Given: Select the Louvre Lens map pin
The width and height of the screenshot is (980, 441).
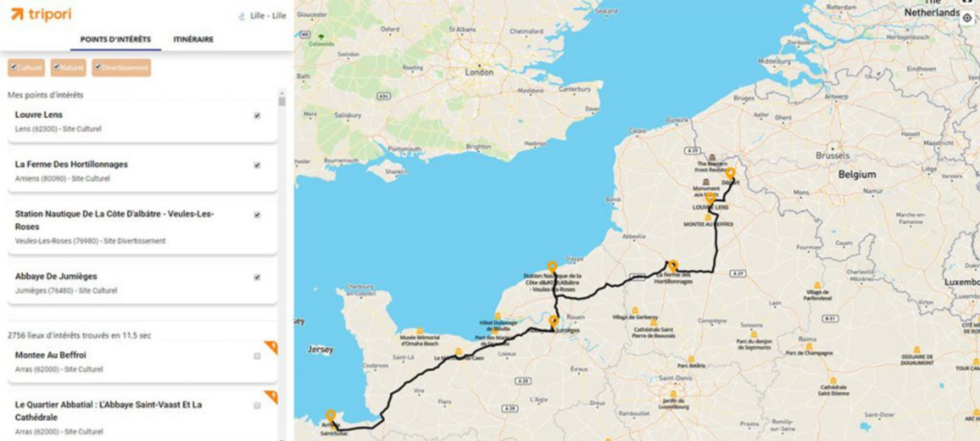Looking at the screenshot, I should (x=711, y=198).
